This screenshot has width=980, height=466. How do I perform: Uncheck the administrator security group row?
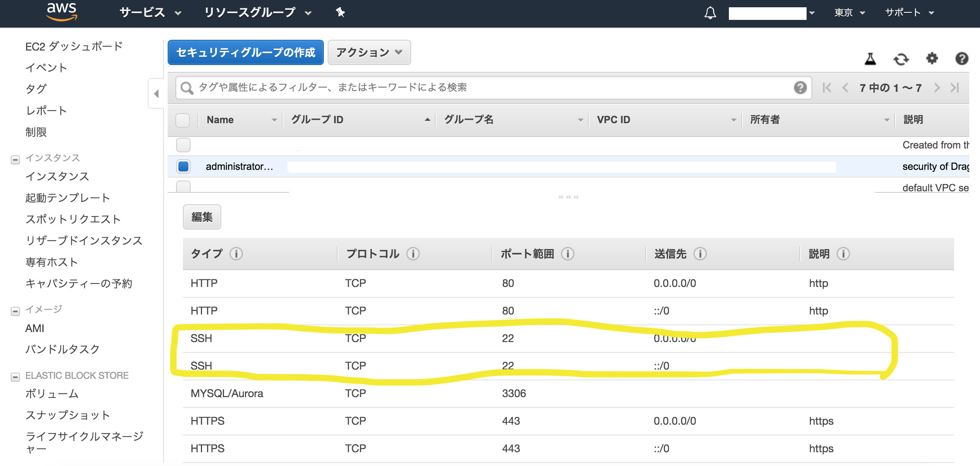pyautogui.click(x=183, y=166)
